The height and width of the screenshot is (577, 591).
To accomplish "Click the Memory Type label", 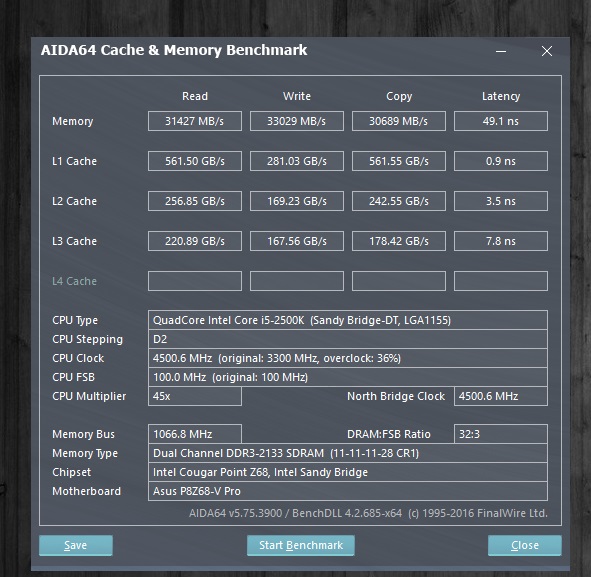I will coord(85,453).
